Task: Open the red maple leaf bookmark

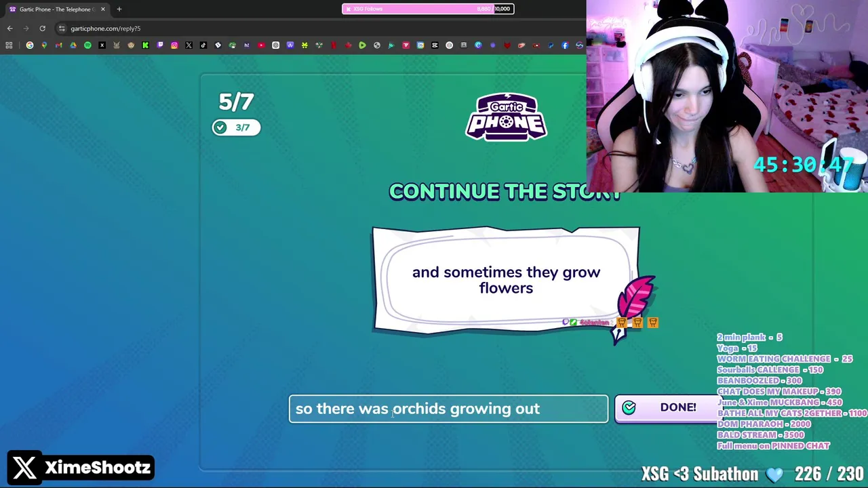Action: coord(348,45)
